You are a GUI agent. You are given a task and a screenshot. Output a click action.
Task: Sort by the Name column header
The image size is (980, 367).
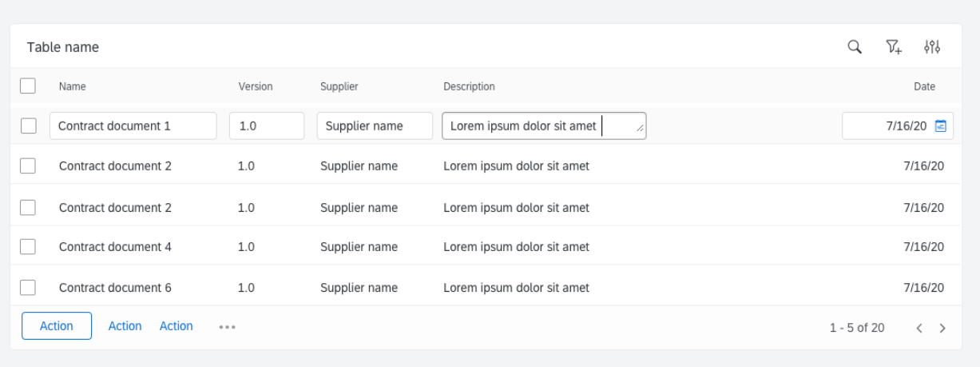click(x=72, y=86)
